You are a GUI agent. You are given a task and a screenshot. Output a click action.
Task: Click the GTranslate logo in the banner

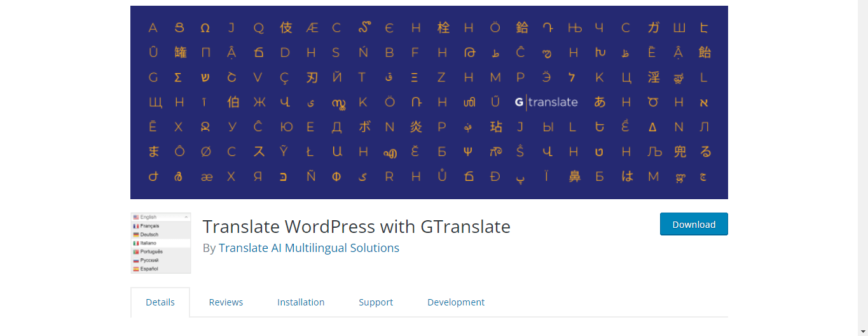pos(546,102)
